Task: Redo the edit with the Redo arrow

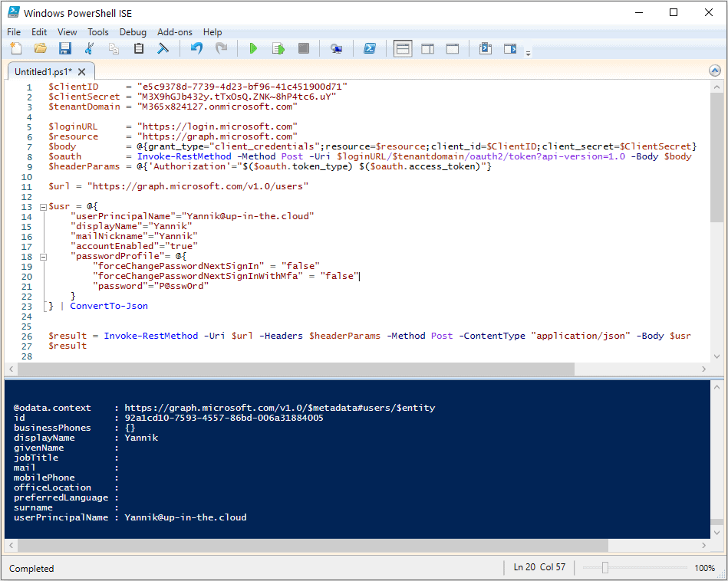Action: tap(221, 48)
